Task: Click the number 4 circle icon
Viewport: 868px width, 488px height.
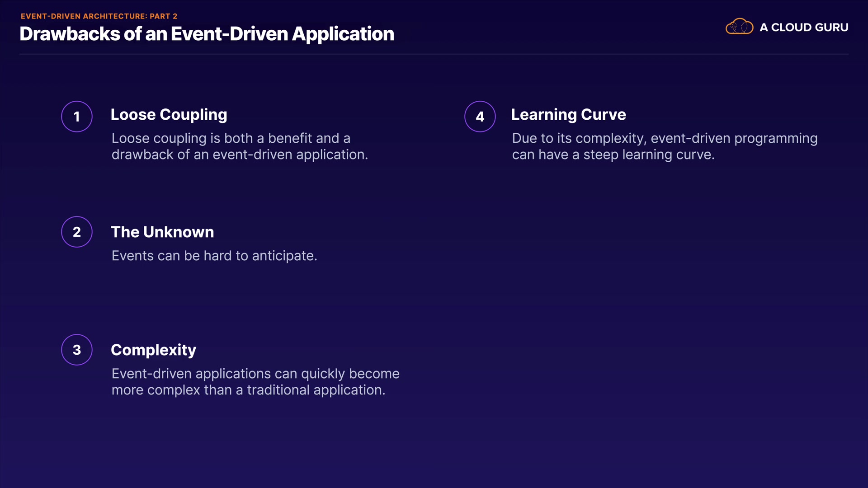Action: [480, 117]
